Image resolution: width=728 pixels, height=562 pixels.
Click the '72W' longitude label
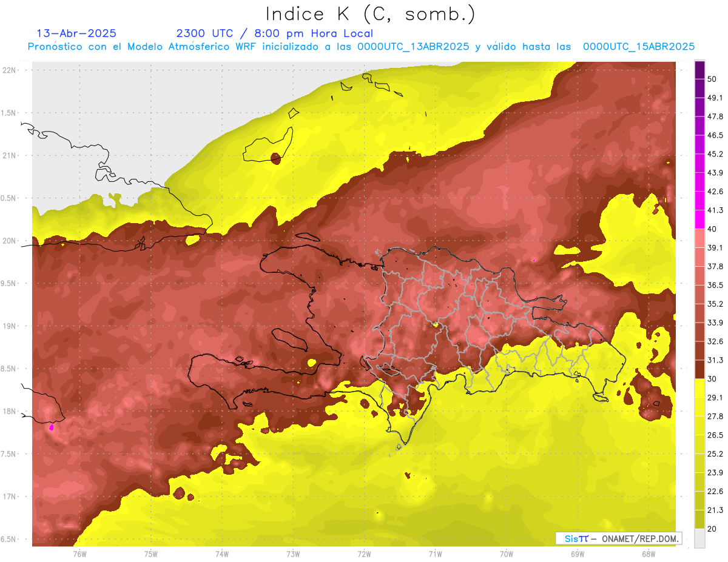coord(365,554)
